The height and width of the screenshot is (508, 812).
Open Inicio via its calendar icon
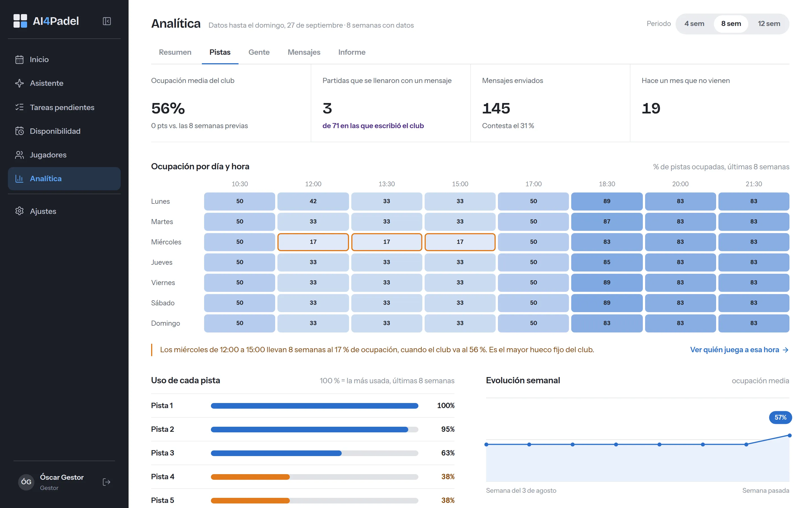(19, 60)
